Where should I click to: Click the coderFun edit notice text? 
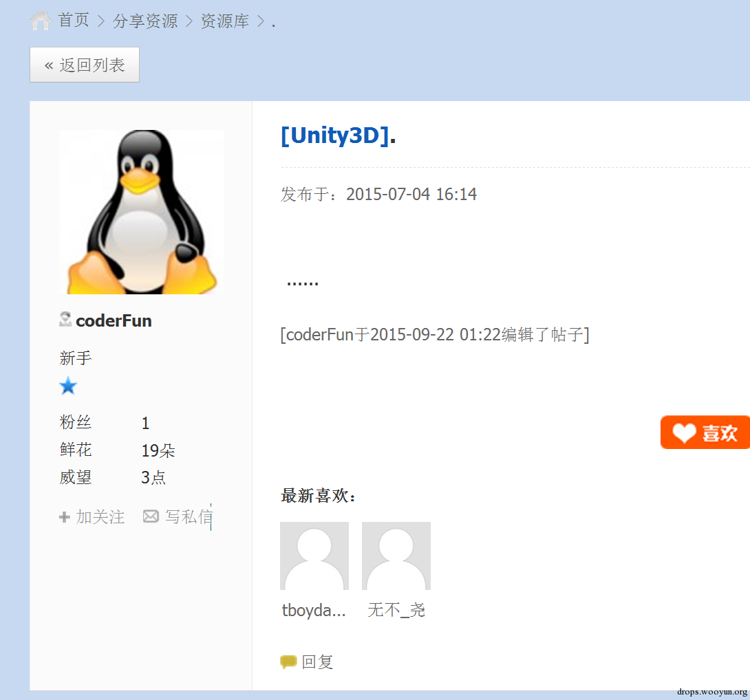coord(435,335)
